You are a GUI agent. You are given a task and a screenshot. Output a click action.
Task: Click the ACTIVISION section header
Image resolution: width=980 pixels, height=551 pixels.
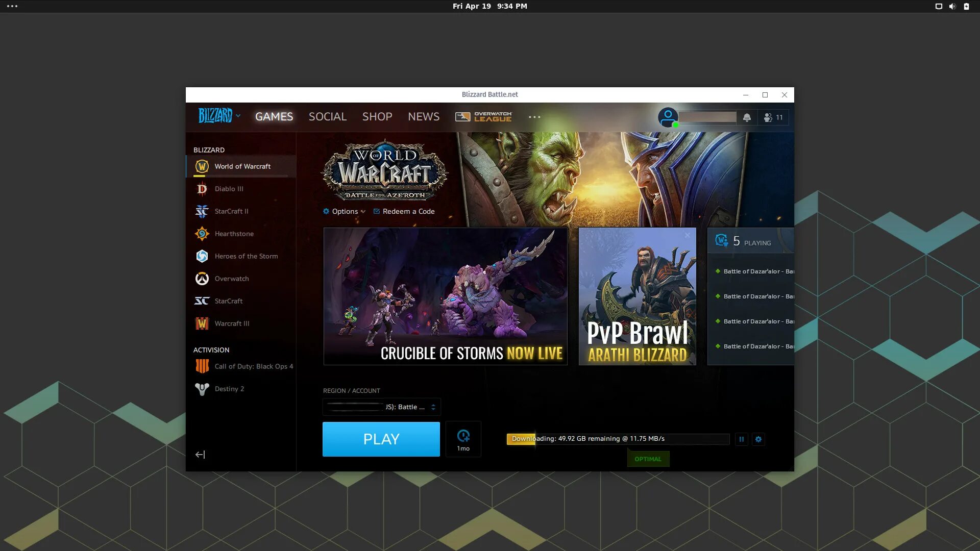click(x=211, y=350)
